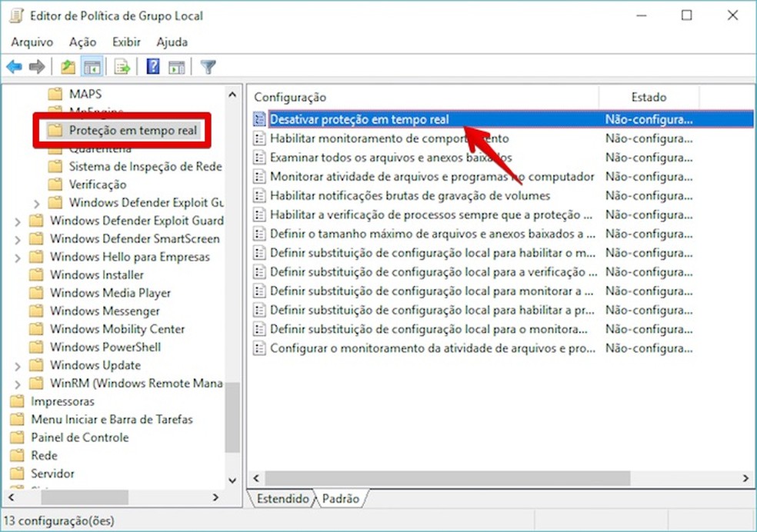Select the Windows Update folder
Image resolution: width=757 pixels, height=532 pixels.
(95, 365)
